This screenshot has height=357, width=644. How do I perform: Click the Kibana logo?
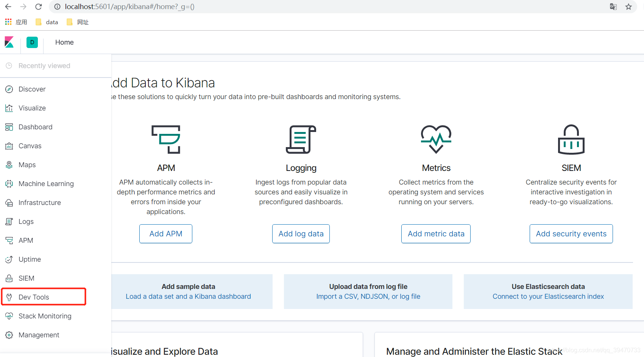tap(9, 42)
